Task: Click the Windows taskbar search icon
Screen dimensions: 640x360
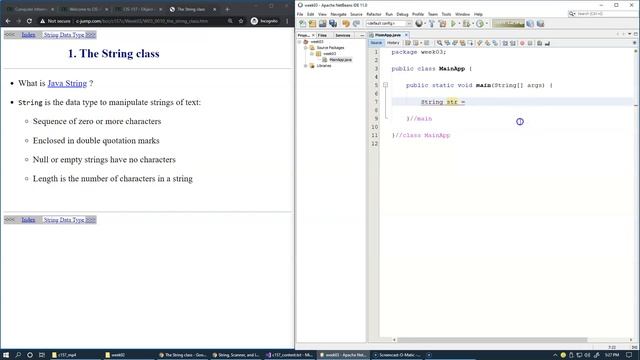Action: (18, 355)
